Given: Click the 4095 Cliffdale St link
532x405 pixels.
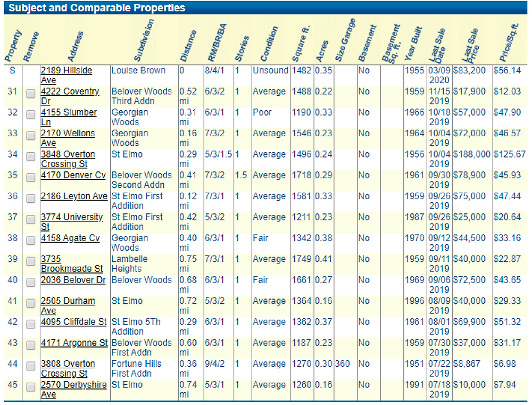Looking at the screenshot, I should pyautogui.click(x=73, y=322).
